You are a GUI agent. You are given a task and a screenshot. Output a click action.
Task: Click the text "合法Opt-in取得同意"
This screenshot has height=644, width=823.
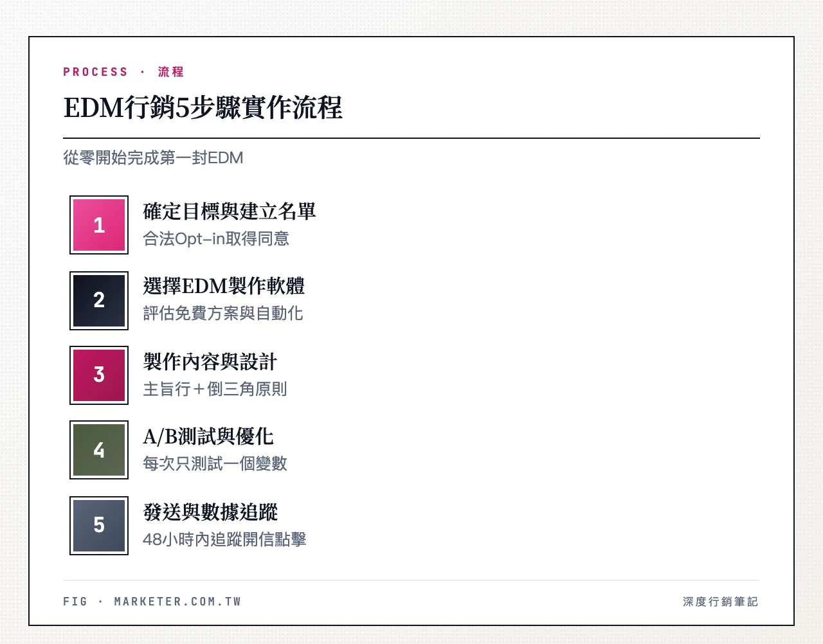216,239
